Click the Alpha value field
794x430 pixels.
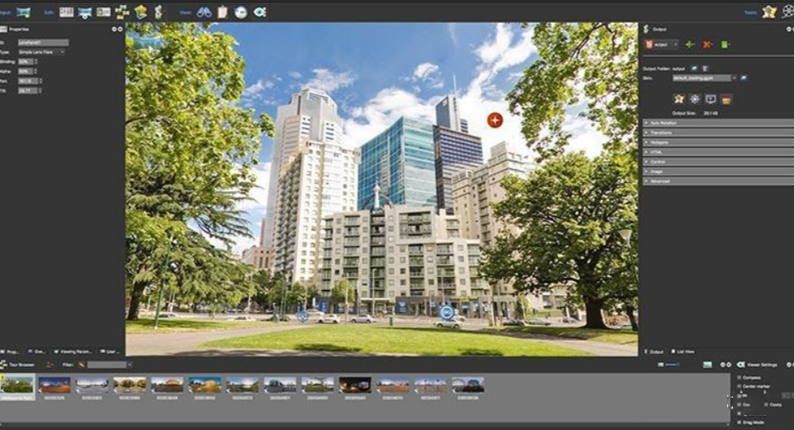pos(25,71)
